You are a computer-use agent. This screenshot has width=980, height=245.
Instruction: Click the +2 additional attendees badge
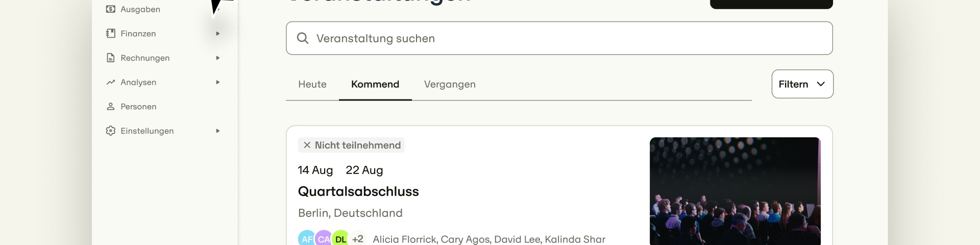coord(358,239)
